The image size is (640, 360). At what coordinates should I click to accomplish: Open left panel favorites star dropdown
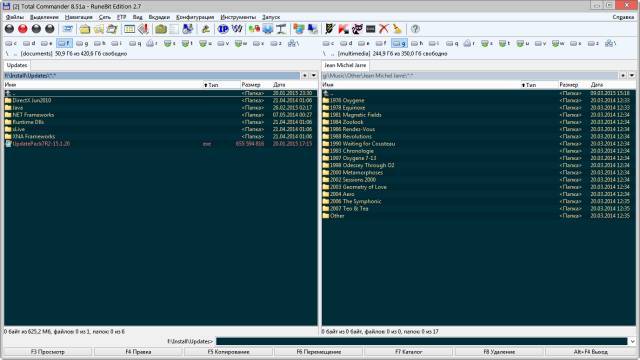point(304,76)
